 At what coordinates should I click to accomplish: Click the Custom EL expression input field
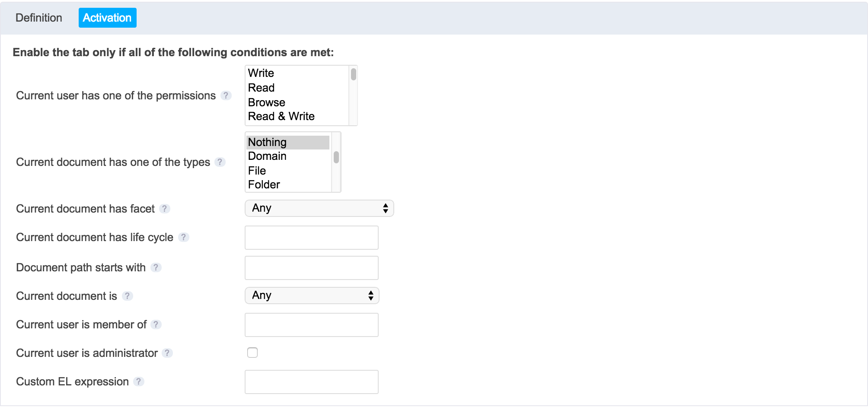(x=312, y=382)
